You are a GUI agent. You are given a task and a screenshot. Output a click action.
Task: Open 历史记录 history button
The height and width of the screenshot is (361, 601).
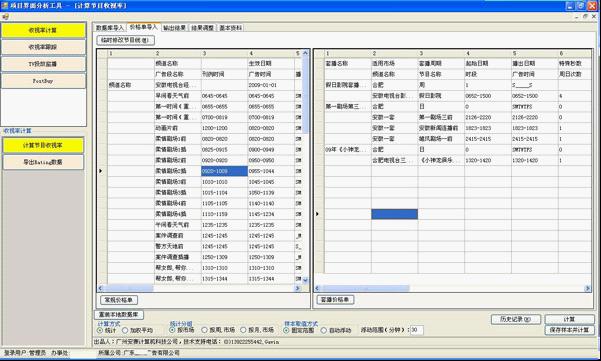click(x=516, y=319)
